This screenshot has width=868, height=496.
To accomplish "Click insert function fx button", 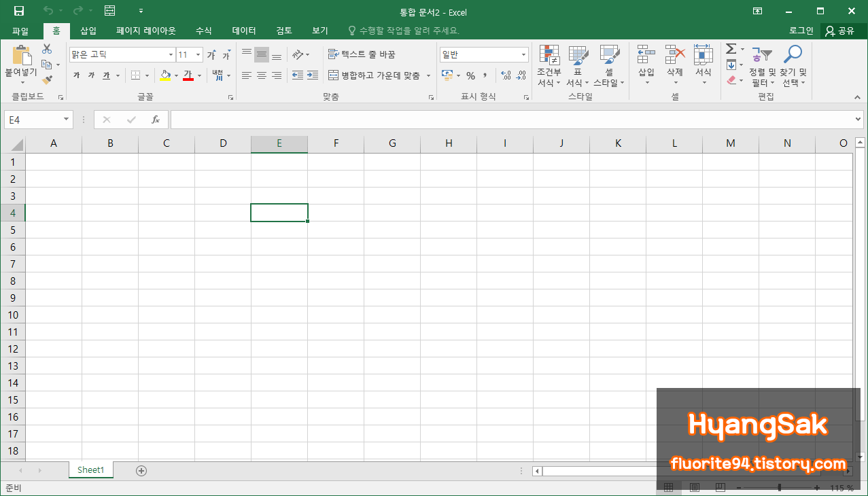I will [156, 120].
